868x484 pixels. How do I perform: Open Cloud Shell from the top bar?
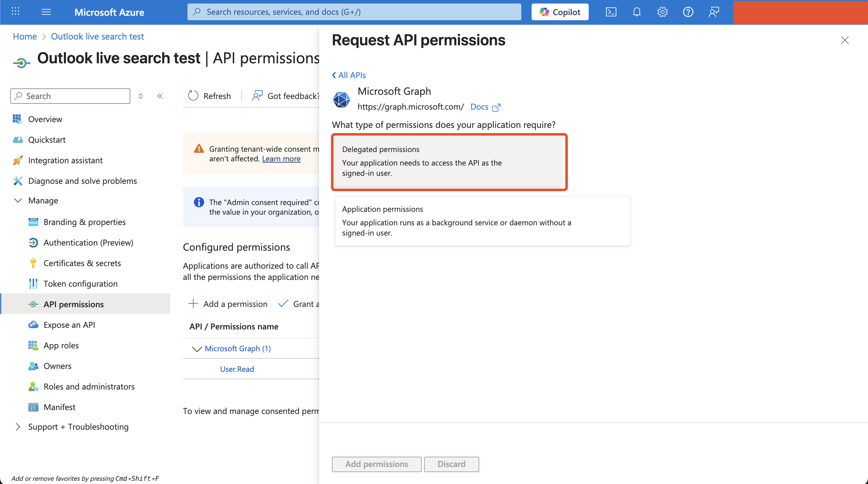click(611, 12)
